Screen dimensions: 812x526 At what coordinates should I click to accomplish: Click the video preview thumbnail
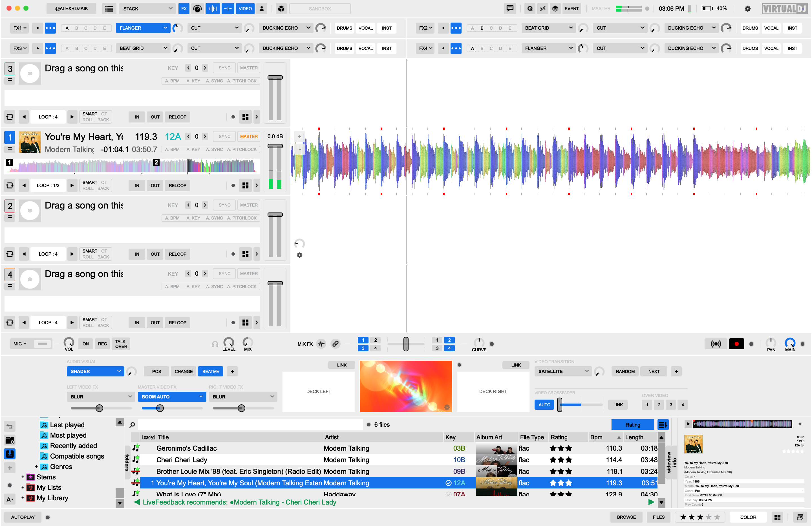click(x=406, y=386)
